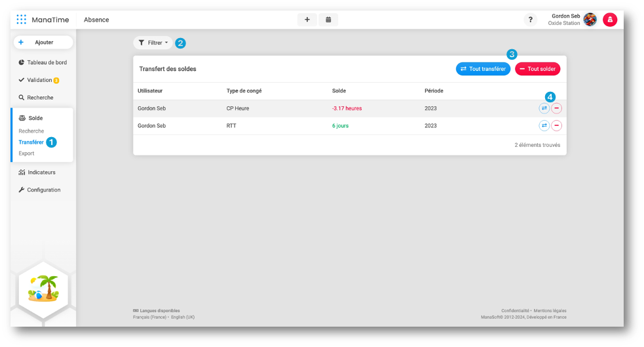Click the Tout solder button
Screen dimensions: 644x347
(x=538, y=68)
